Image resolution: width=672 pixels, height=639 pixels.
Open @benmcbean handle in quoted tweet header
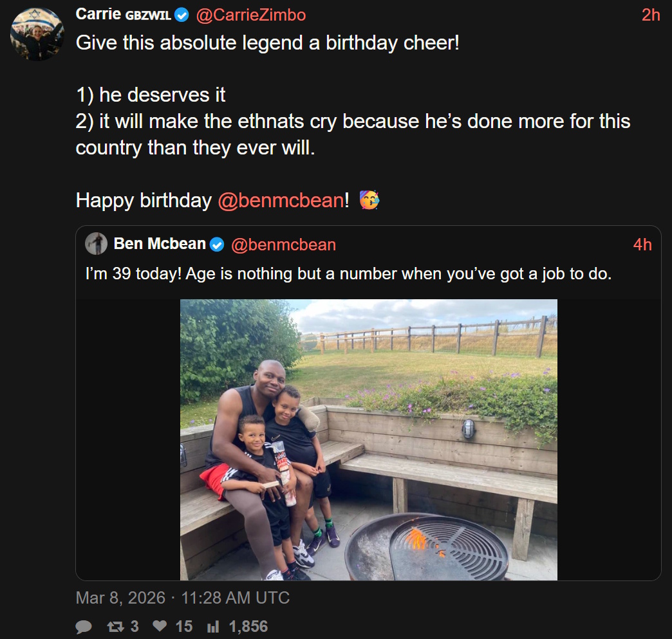(283, 245)
